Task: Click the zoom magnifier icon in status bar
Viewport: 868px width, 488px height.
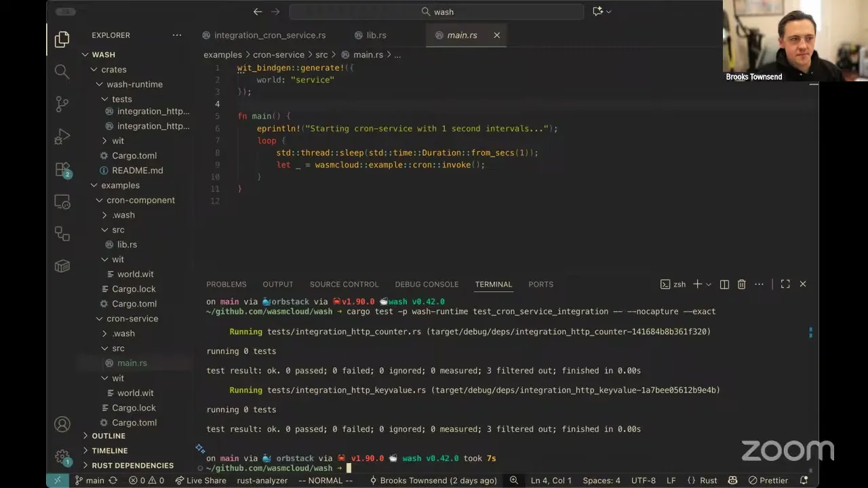Action: tap(514, 480)
